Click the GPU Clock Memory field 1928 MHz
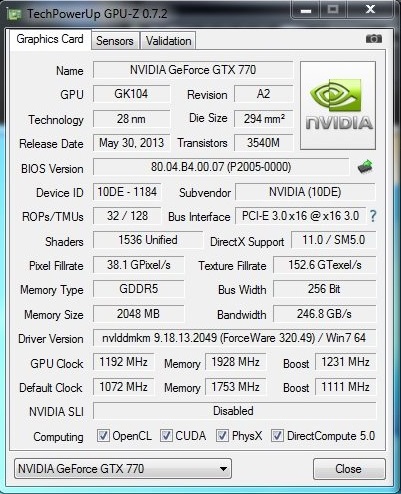Screen dimensions: 401x494 point(235,362)
